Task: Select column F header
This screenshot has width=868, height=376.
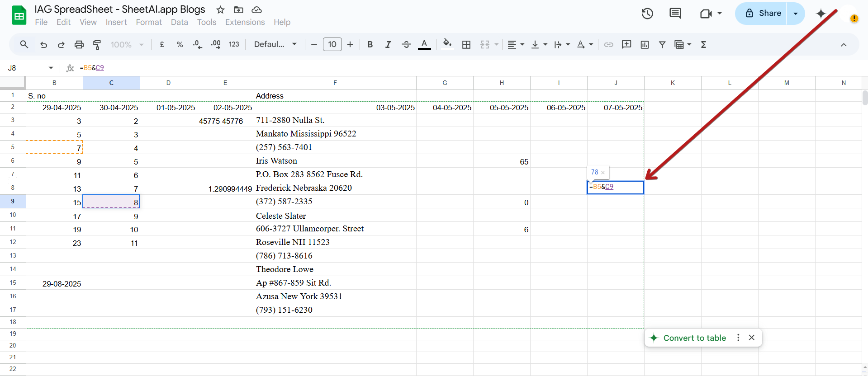Action: (335, 83)
